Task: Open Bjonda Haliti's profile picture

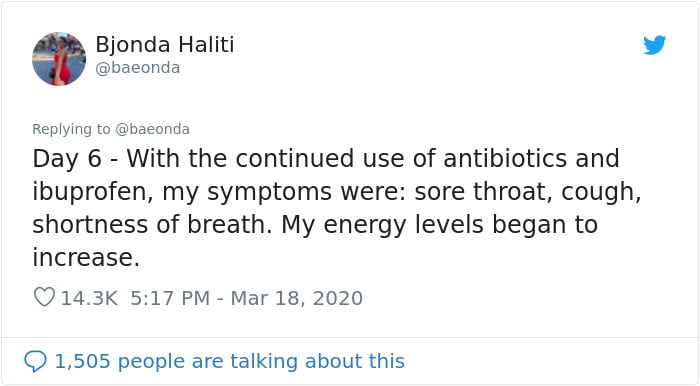Action: (59, 59)
